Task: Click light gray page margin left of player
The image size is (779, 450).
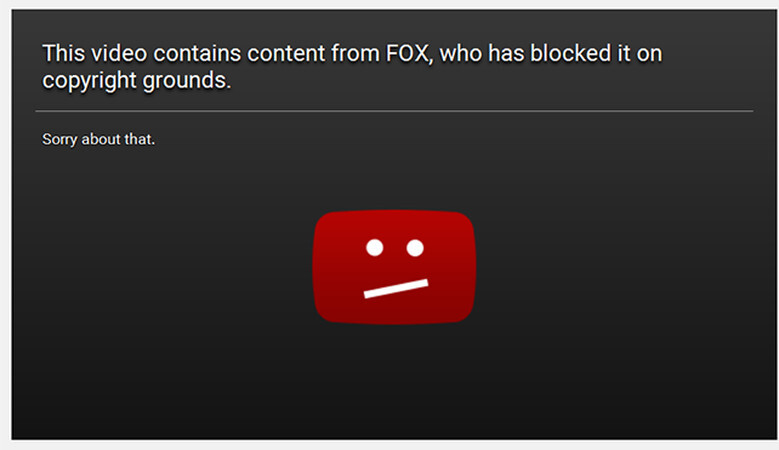Action: coord(5,224)
